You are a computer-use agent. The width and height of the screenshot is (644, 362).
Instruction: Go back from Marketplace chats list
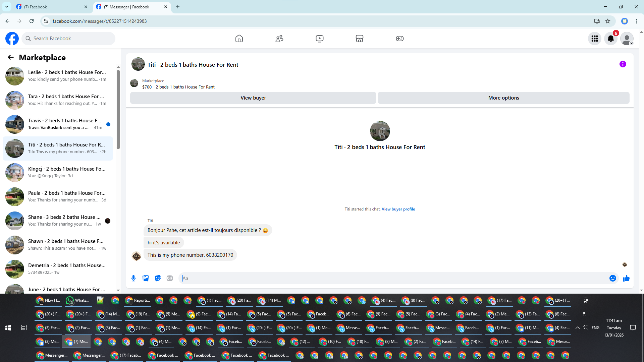11,57
